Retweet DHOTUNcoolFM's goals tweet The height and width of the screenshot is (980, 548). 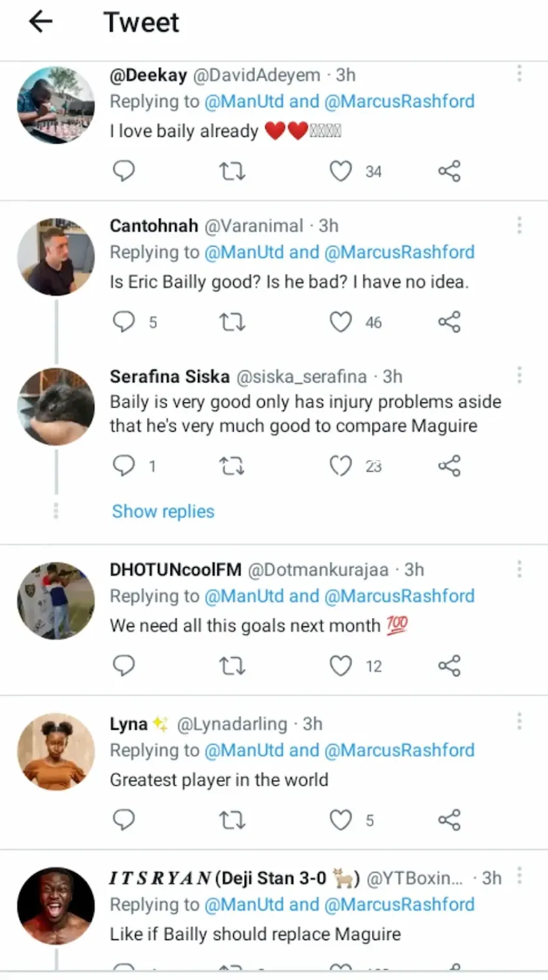tap(232, 666)
